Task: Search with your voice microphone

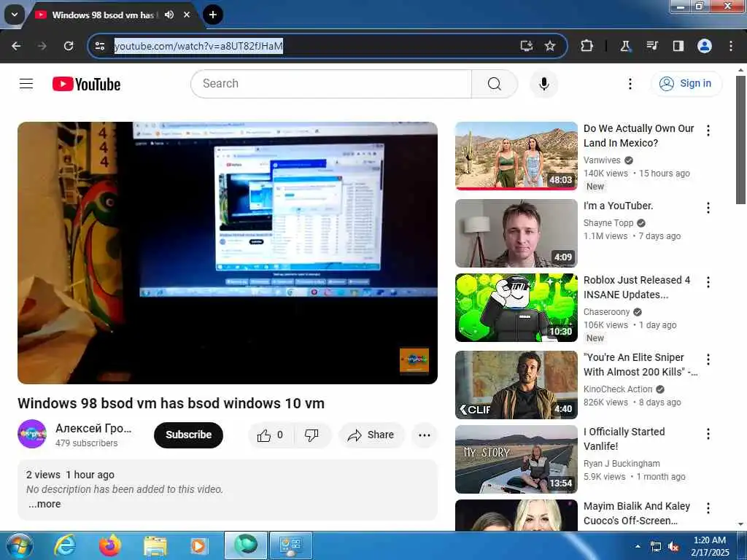Action: [544, 84]
